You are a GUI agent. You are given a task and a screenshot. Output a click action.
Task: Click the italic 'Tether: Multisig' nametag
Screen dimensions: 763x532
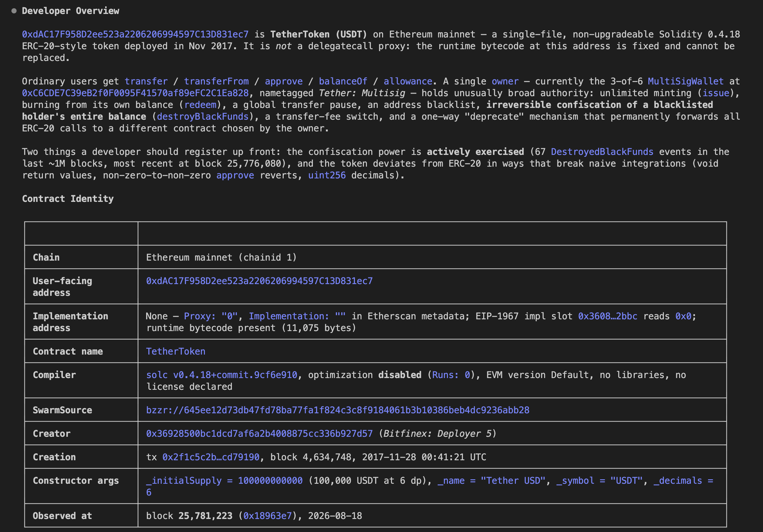point(362,93)
